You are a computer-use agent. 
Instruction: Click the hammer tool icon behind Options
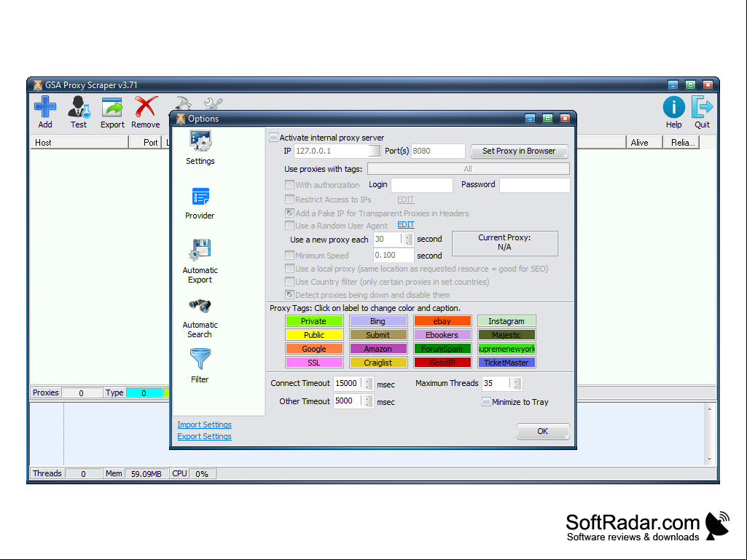[183, 103]
